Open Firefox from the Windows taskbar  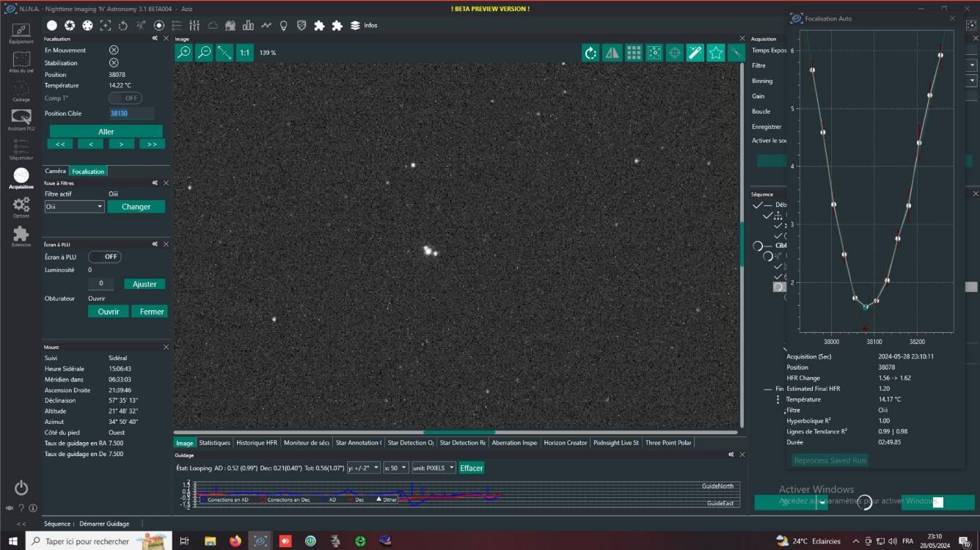click(x=235, y=541)
